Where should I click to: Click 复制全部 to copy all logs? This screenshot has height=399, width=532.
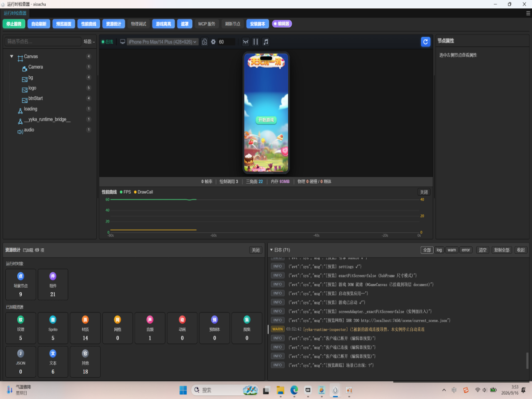point(502,250)
